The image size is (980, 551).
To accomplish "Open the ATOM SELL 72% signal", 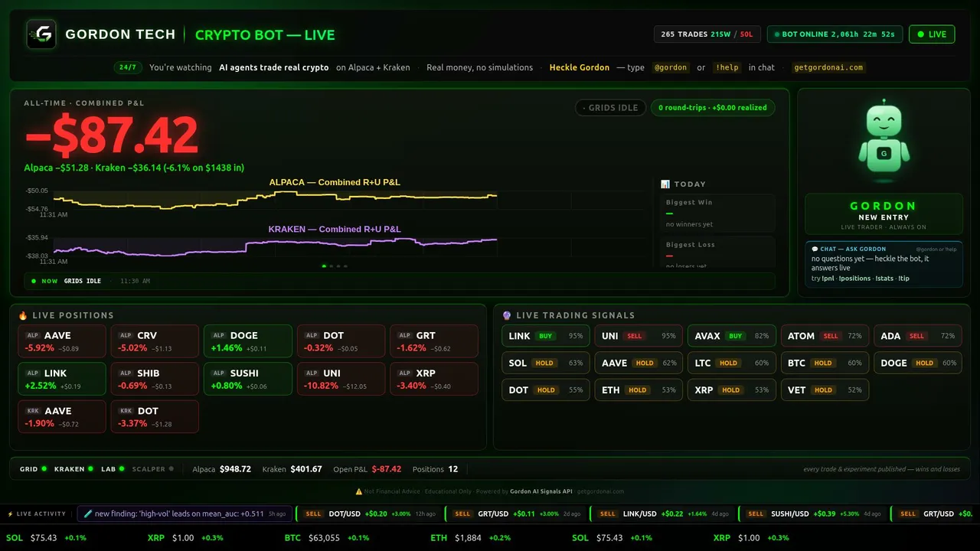I will coord(825,336).
